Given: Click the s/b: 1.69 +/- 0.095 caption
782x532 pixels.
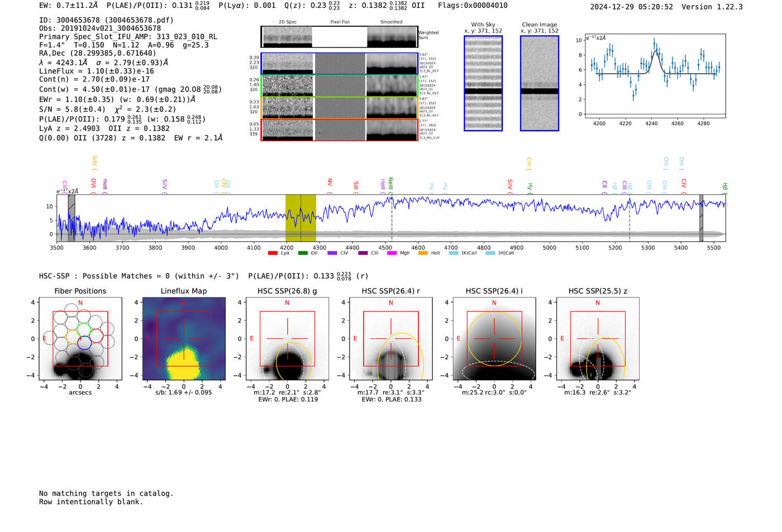Looking at the screenshot, I should (x=184, y=392).
